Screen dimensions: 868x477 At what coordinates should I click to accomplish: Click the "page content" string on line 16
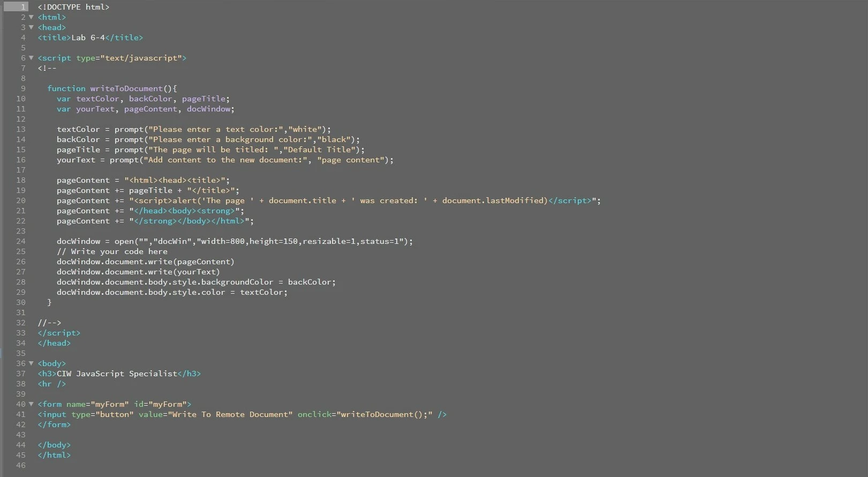tap(351, 160)
